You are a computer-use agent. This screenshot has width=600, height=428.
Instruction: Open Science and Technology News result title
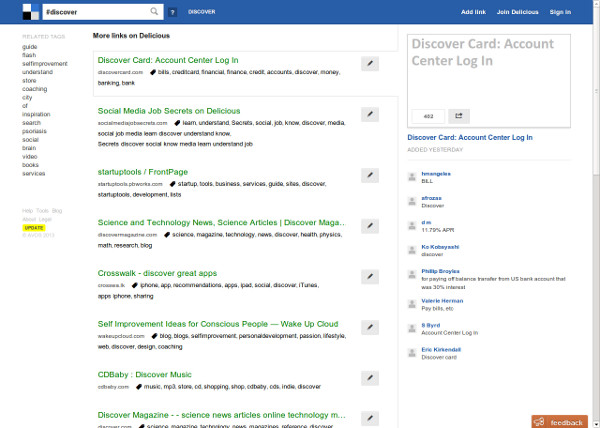[x=222, y=223]
